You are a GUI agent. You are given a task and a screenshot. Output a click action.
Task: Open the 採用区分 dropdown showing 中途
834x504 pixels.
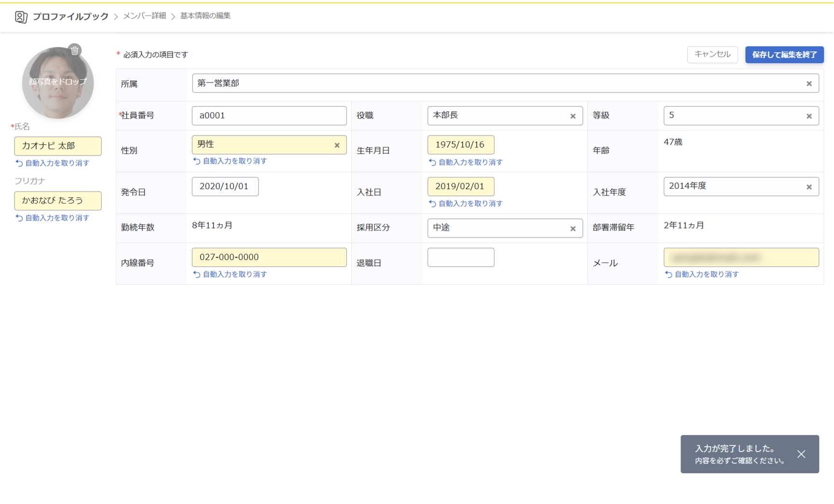[497, 228]
